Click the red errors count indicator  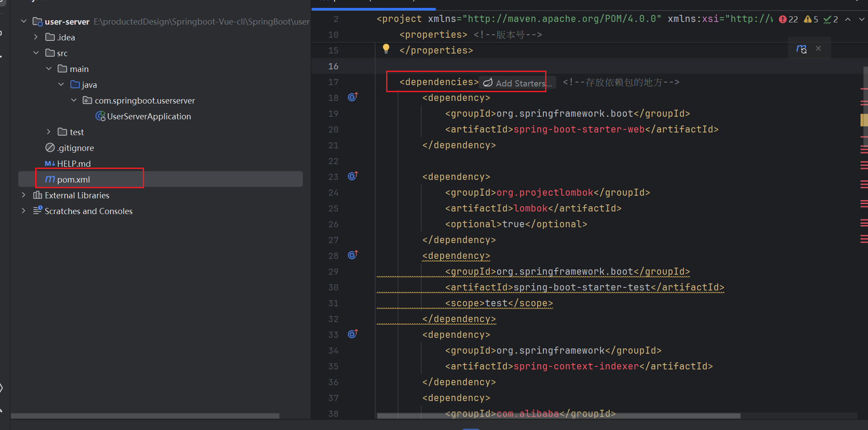[788, 19]
